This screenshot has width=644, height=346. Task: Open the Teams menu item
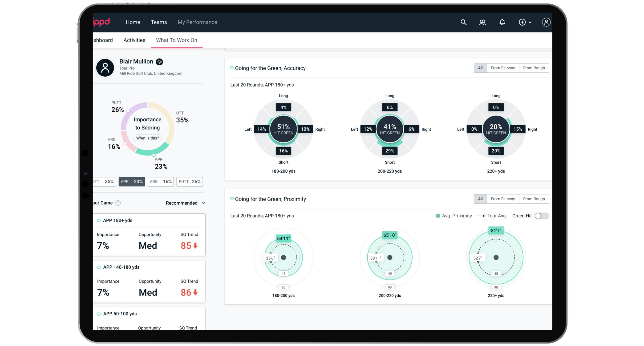click(x=159, y=22)
